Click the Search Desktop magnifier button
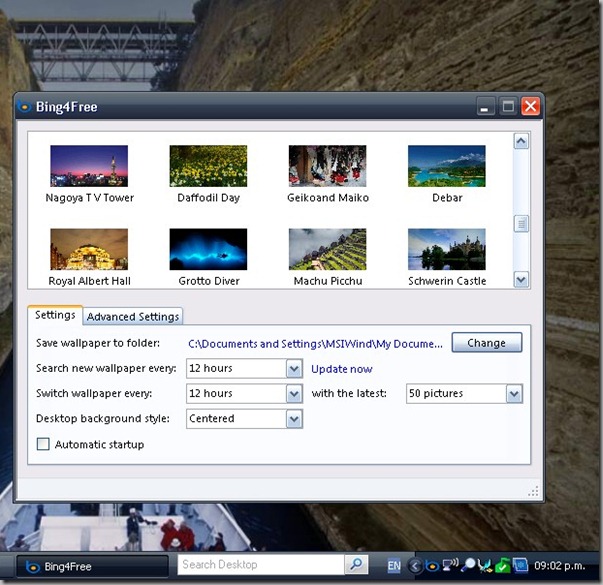This screenshot has height=585, width=603. (x=356, y=565)
